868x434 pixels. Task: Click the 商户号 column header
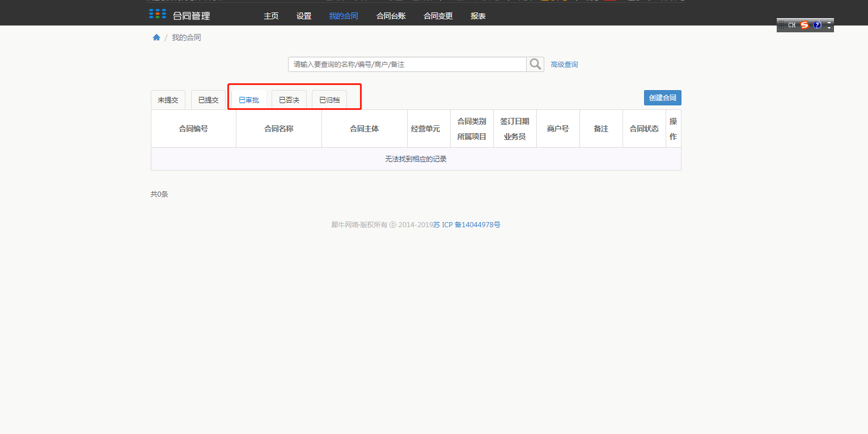click(x=558, y=129)
